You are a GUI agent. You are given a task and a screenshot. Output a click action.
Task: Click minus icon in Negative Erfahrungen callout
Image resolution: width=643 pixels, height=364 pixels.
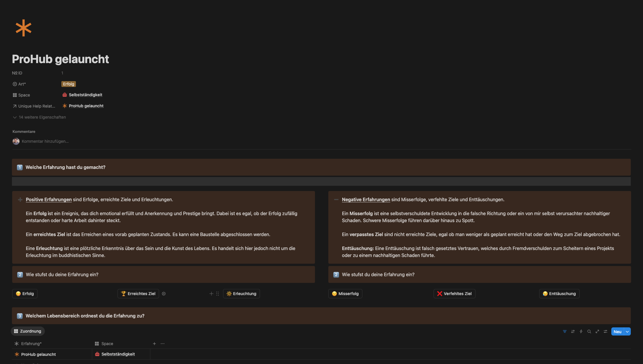336,199
